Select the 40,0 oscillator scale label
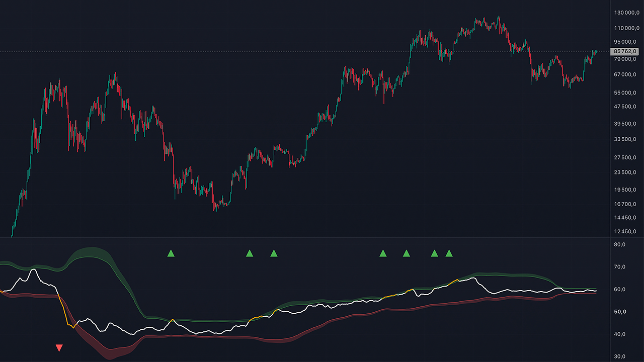The height and width of the screenshot is (362, 644). 620,334
